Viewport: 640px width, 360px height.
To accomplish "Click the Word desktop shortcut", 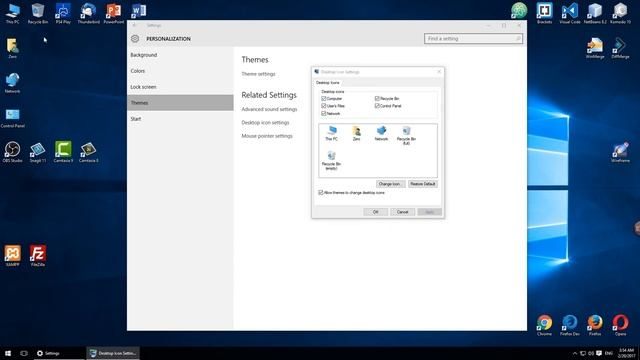I will coord(138,11).
